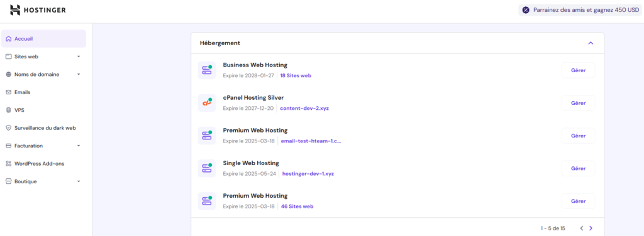Click the Emails envelope icon
Viewport: 644px width, 236px height.
pyautogui.click(x=9, y=92)
